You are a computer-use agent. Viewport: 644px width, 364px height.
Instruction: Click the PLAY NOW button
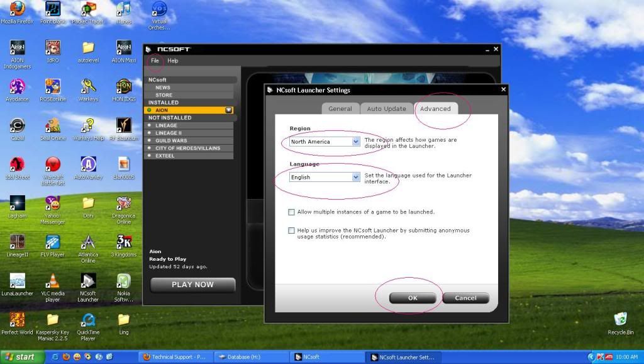tap(192, 285)
